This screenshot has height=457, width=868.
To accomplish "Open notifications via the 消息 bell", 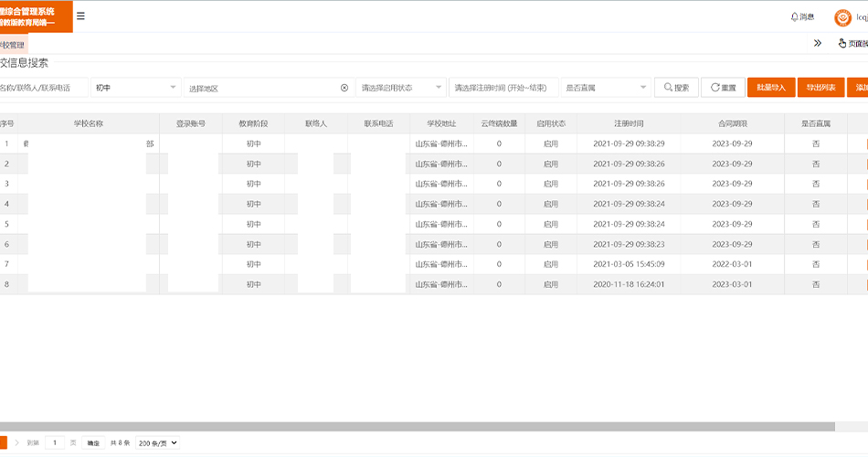I will (801, 16).
